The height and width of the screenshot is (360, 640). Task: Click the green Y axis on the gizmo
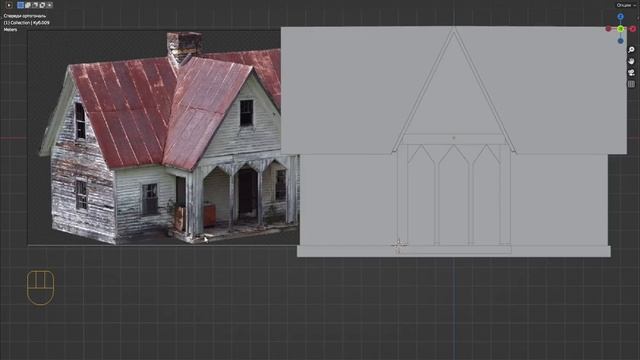point(620,29)
